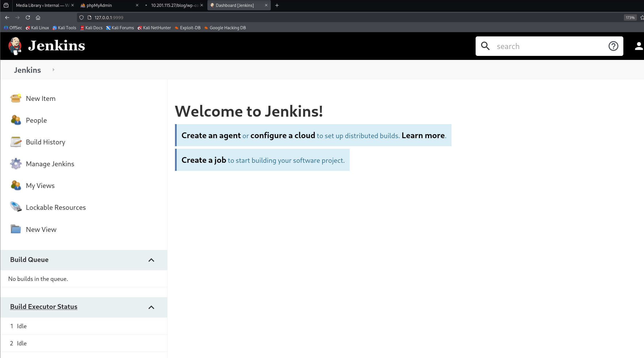Viewport: 644px width, 358px height.
Task: Open the Build Executor Status link
Action: pyautogui.click(x=44, y=306)
